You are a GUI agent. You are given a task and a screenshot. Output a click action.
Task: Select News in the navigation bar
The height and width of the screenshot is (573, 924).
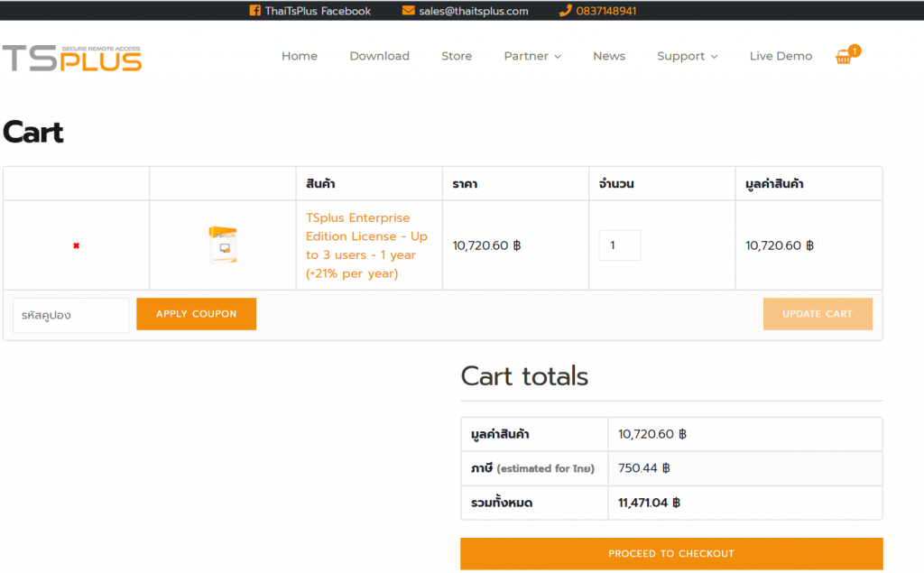pyautogui.click(x=609, y=56)
